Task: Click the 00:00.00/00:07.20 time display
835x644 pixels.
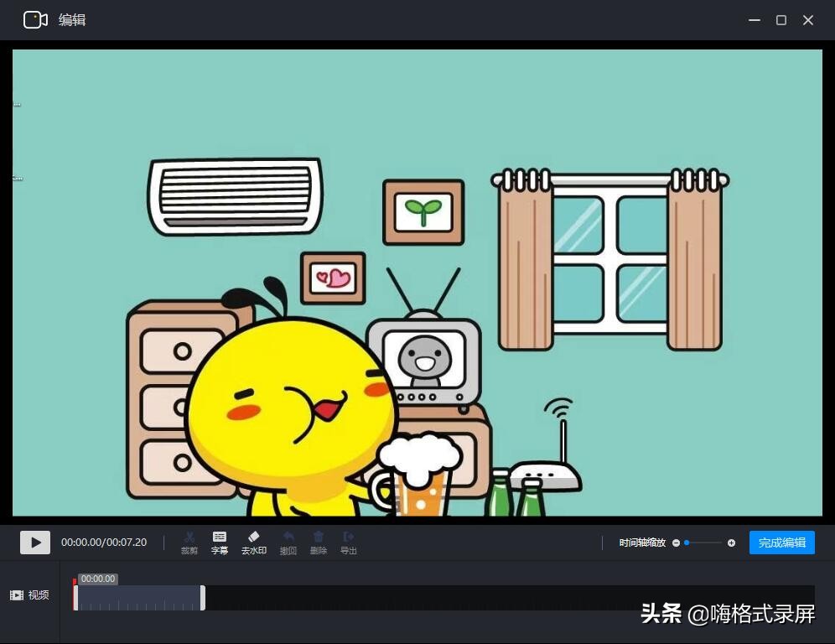Action: click(104, 542)
